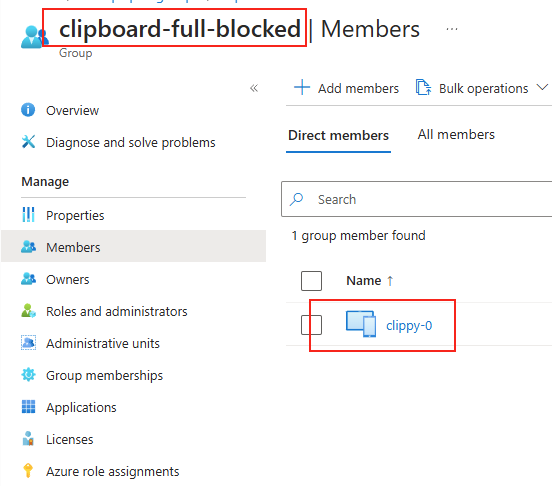Collapse the sidebar with double-chevron
The width and height of the screenshot is (552, 486).
pos(254,88)
